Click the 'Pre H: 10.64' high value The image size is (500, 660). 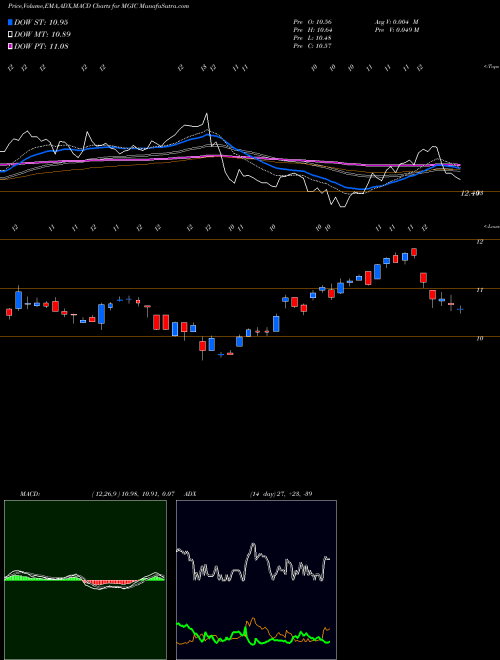(x=313, y=30)
